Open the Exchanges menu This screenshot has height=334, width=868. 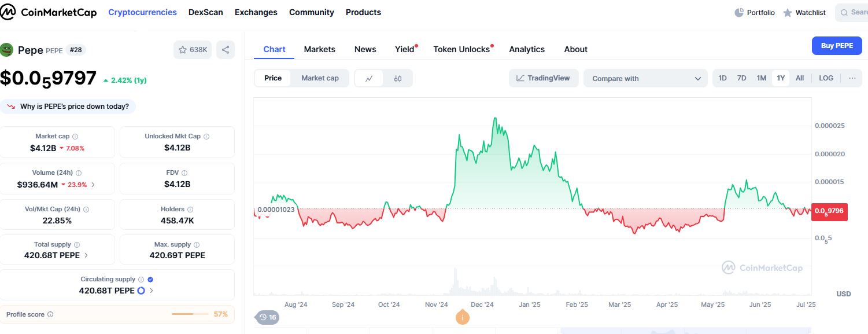[256, 12]
